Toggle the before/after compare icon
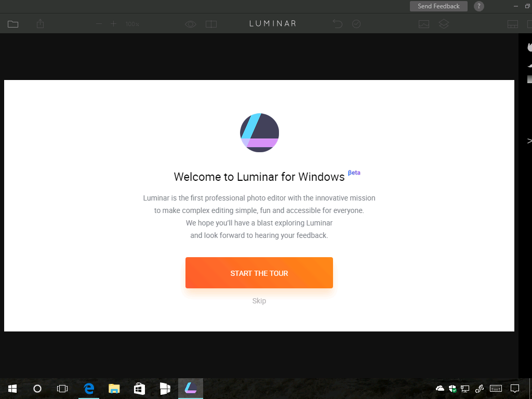Image resolution: width=532 pixels, height=399 pixels. (211, 24)
